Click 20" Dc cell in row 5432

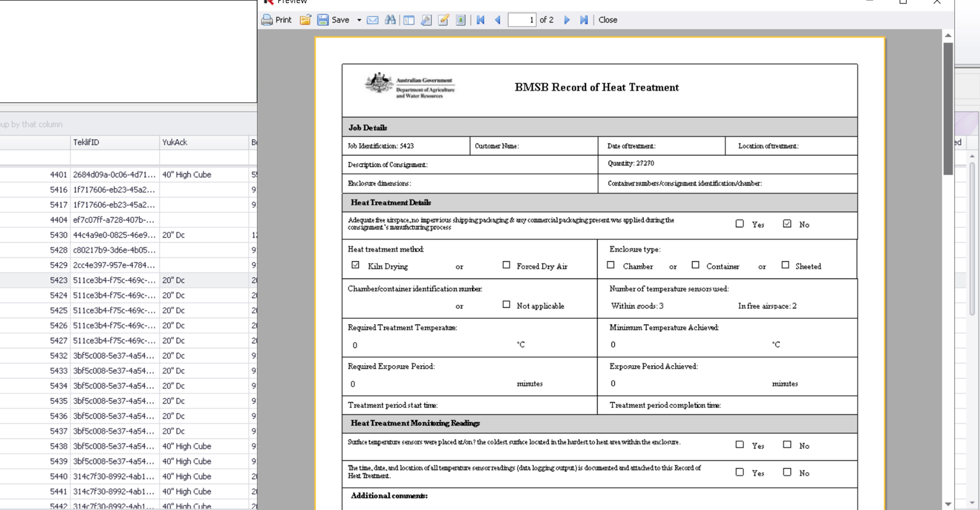(x=204, y=355)
